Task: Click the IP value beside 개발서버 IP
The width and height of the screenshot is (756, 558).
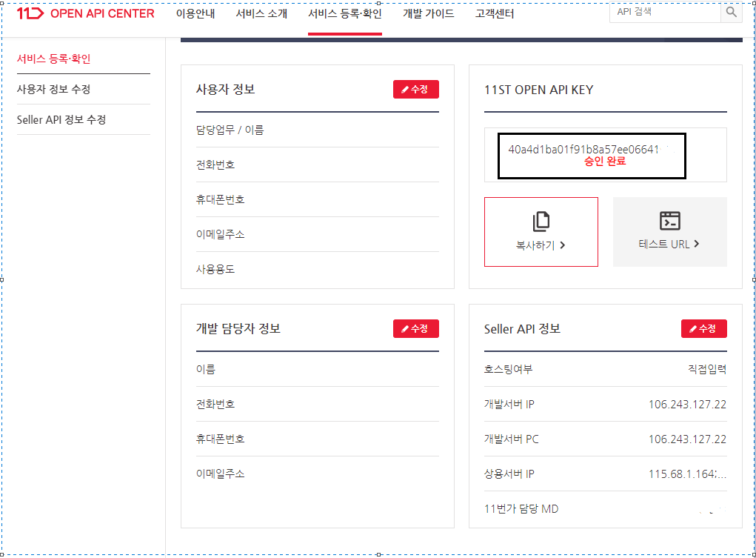Action: [x=688, y=404]
